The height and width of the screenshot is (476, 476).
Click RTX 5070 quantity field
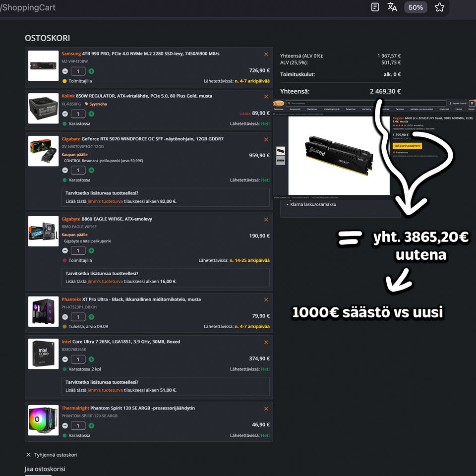[78, 170]
